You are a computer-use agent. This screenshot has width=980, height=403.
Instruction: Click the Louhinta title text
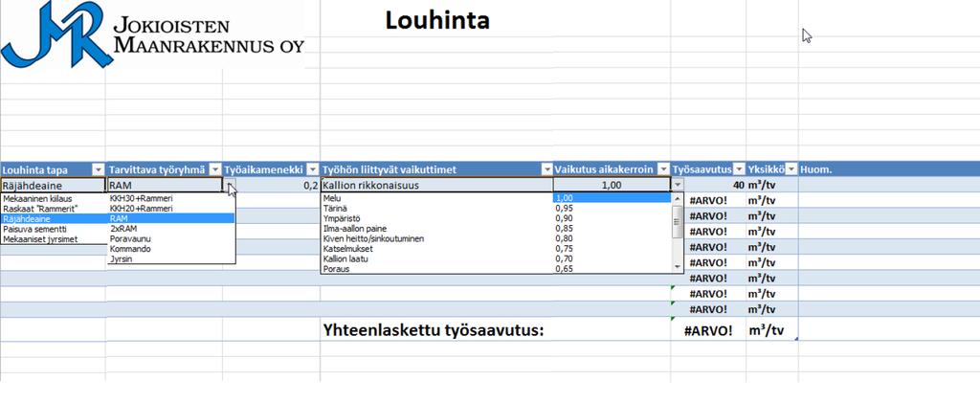tap(436, 21)
